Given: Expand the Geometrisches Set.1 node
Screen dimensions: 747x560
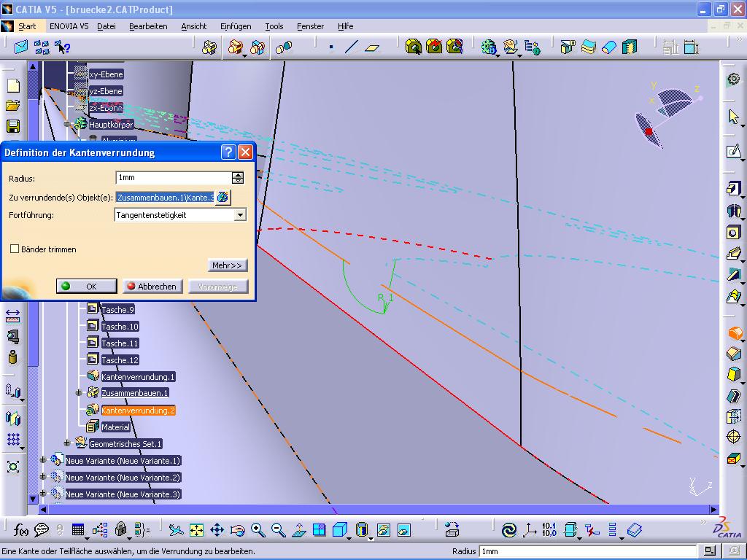Looking at the screenshot, I should [67, 443].
